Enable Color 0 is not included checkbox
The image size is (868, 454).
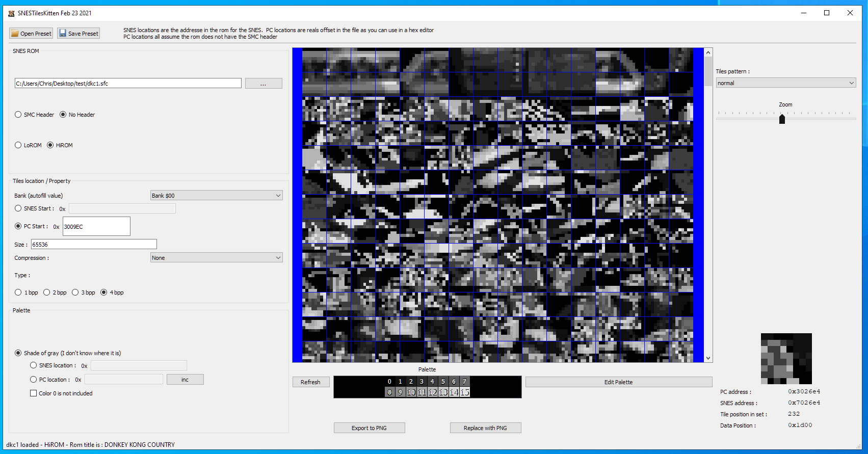pos(34,393)
